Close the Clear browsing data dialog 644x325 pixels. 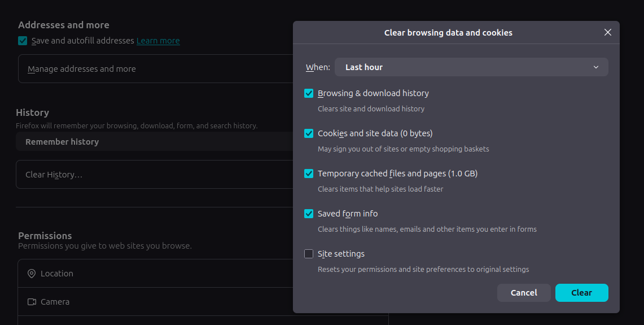pyautogui.click(x=608, y=33)
